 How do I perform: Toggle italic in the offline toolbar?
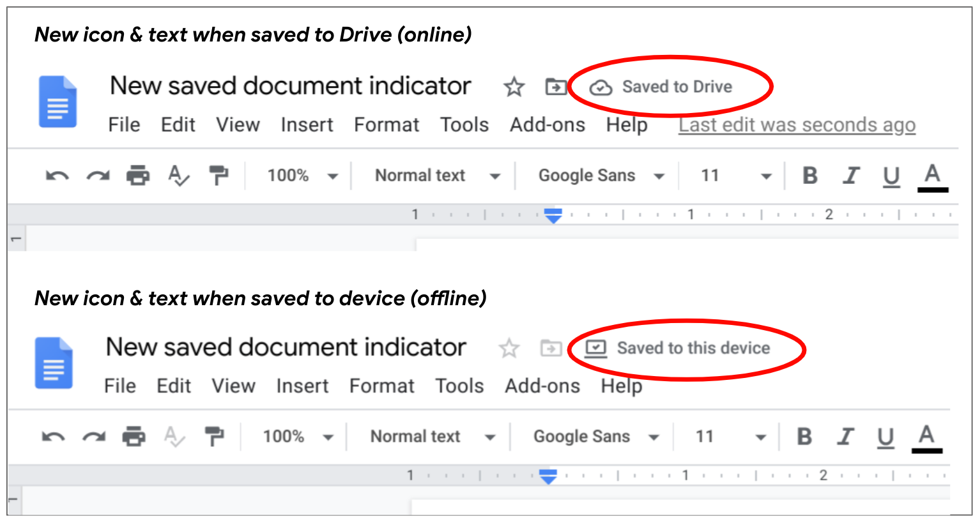(x=845, y=437)
